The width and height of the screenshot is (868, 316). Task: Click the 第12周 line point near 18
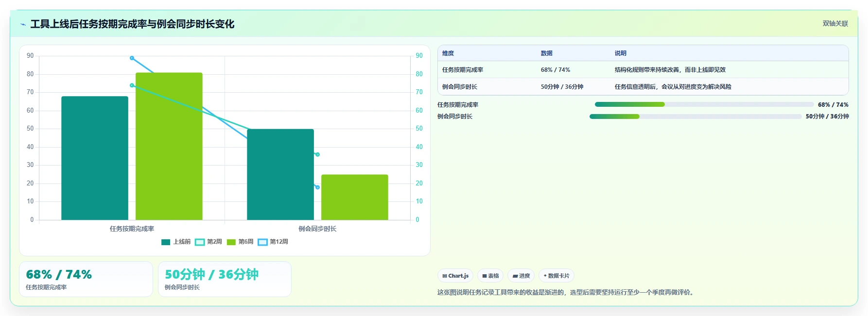317,187
